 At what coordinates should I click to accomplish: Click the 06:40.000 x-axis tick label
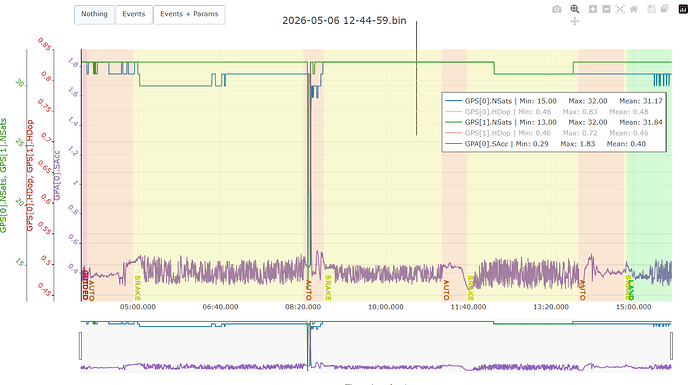pyautogui.click(x=220, y=307)
